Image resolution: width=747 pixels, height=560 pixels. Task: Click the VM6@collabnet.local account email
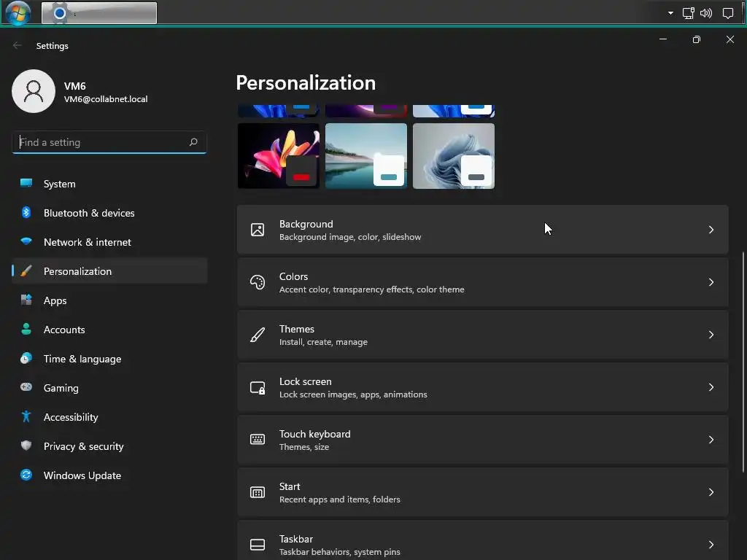click(106, 99)
